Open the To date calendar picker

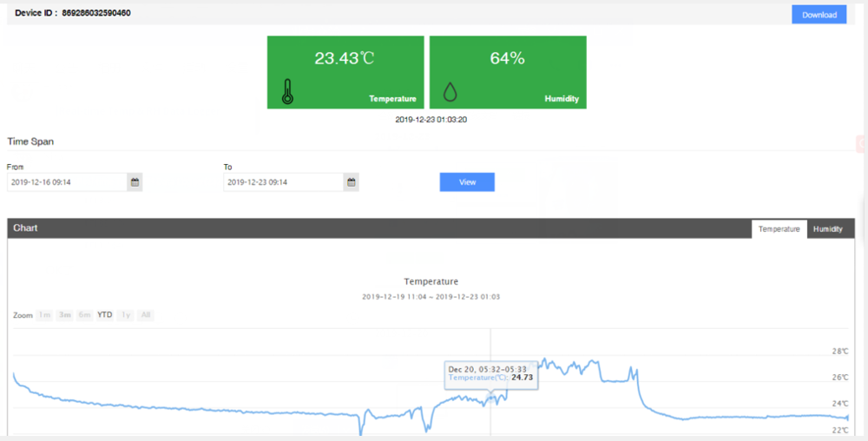coord(352,182)
